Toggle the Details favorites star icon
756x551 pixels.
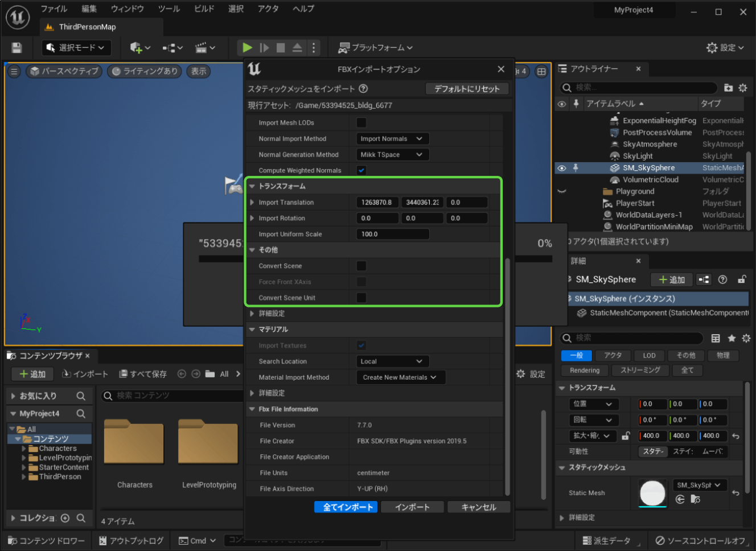732,338
